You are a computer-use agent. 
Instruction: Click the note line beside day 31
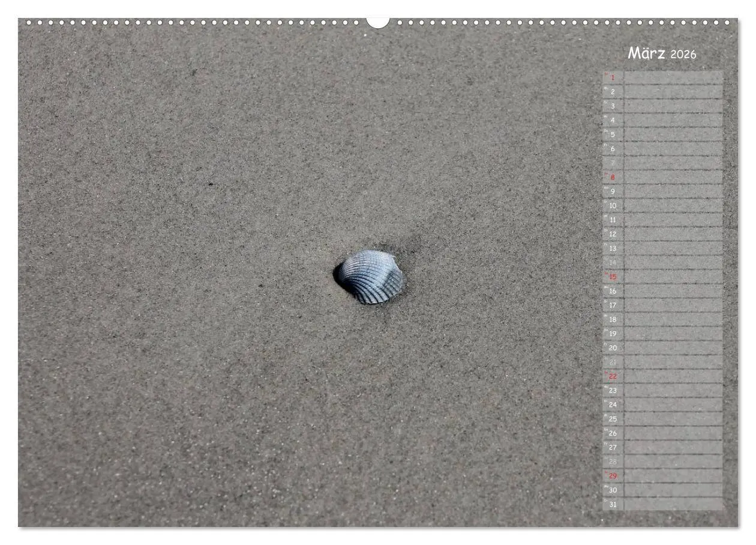tap(673, 504)
